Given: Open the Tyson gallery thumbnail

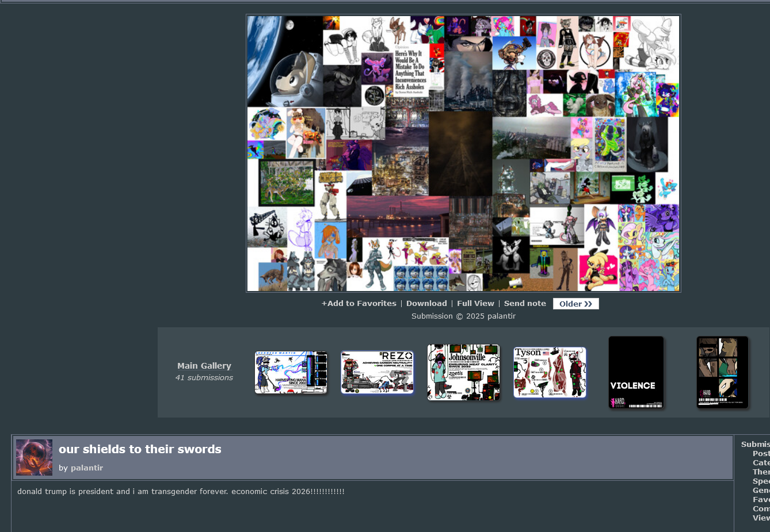Looking at the screenshot, I should [x=550, y=372].
